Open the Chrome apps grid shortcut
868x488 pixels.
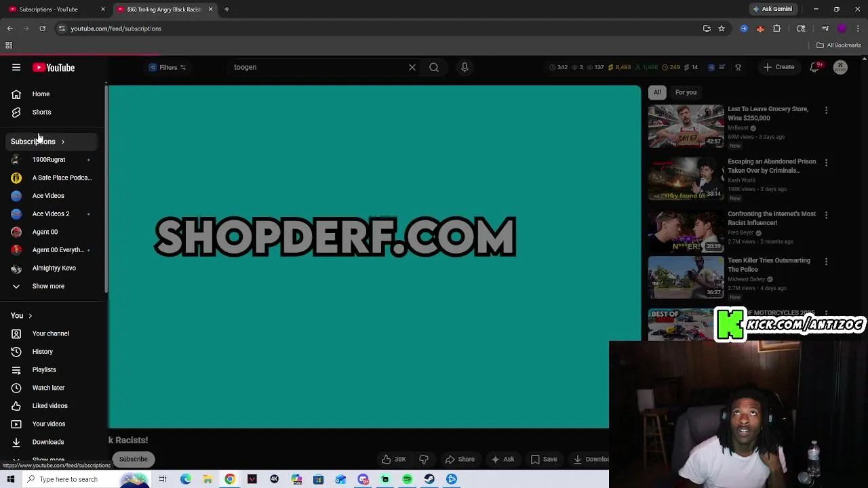pyautogui.click(x=9, y=45)
